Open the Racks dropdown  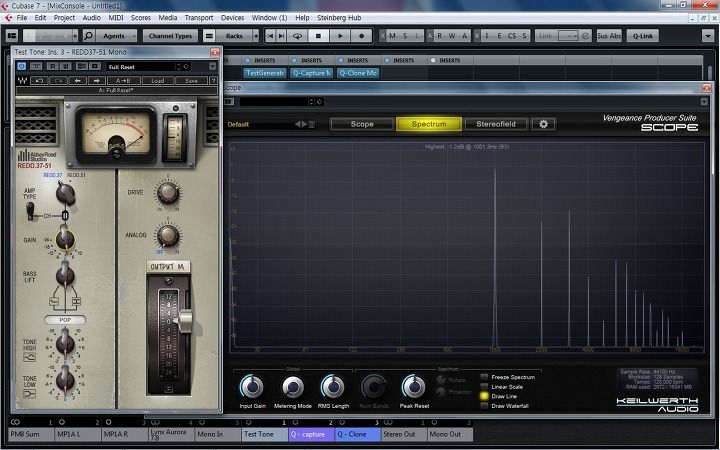pos(236,36)
